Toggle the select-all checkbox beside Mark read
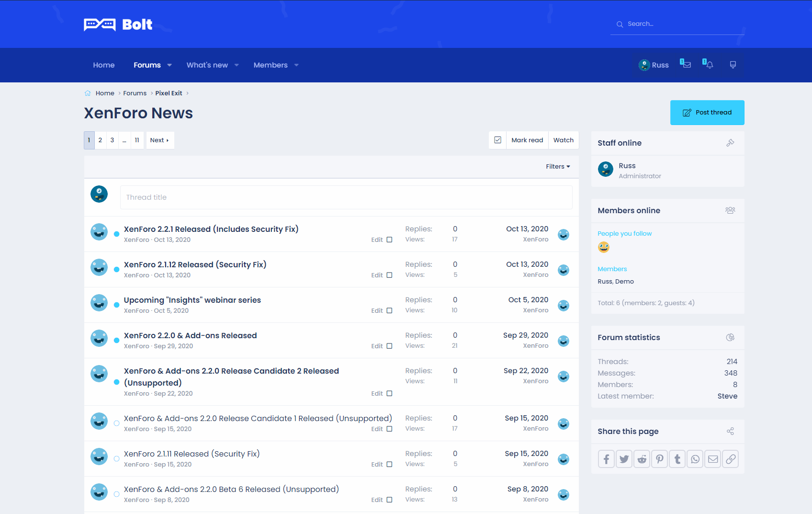 click(497, 140)
